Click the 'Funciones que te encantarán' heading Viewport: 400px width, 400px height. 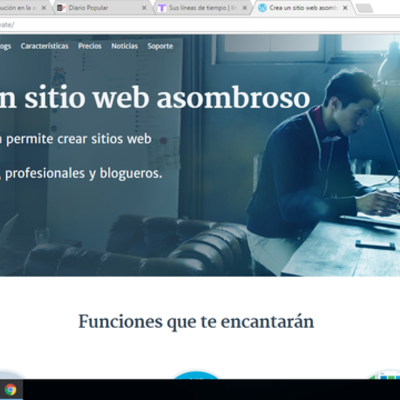(x=196, y=322)
